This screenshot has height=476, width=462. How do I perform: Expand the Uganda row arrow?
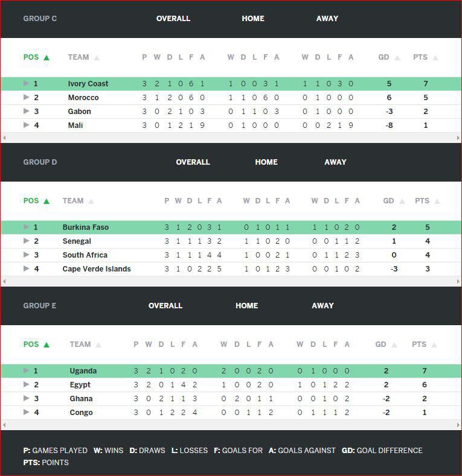(26, 370)
